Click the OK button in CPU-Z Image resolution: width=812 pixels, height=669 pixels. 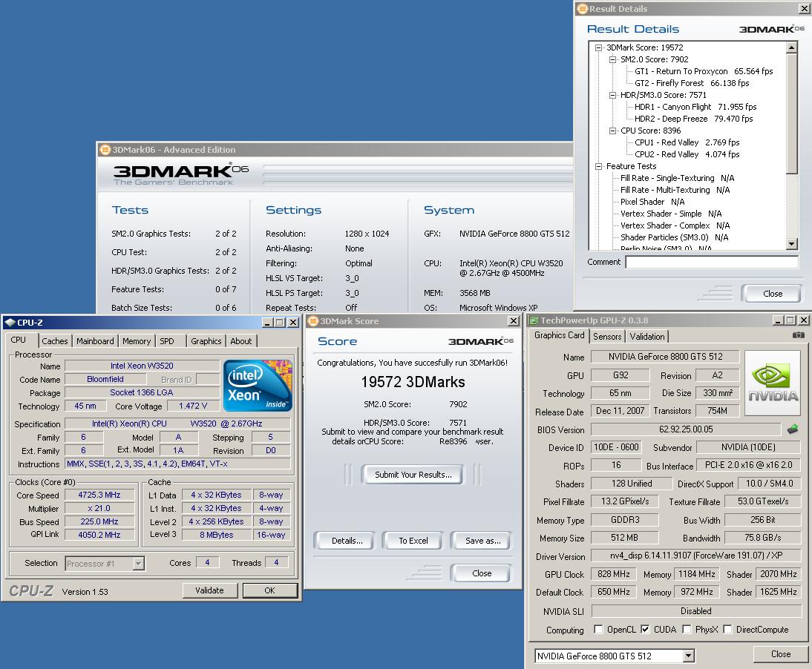pos(270,590)
